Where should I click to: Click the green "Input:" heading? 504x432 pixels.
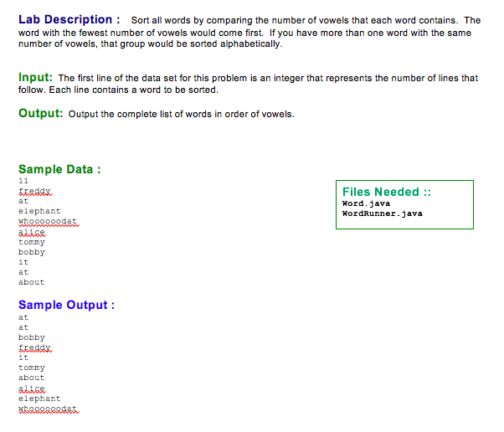tap(35, 77)
